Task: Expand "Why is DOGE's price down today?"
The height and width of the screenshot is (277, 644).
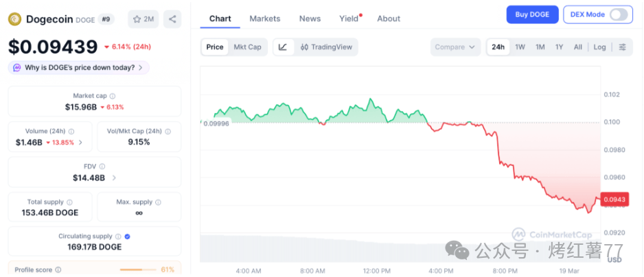Action: tap(78, 68)
